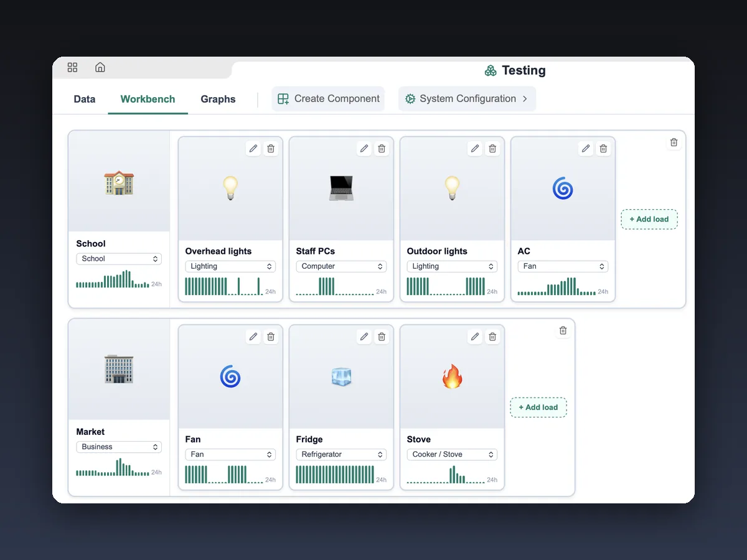
Task: Open the Market Fan load type dropdown
Action: click(x=230, y=454)
